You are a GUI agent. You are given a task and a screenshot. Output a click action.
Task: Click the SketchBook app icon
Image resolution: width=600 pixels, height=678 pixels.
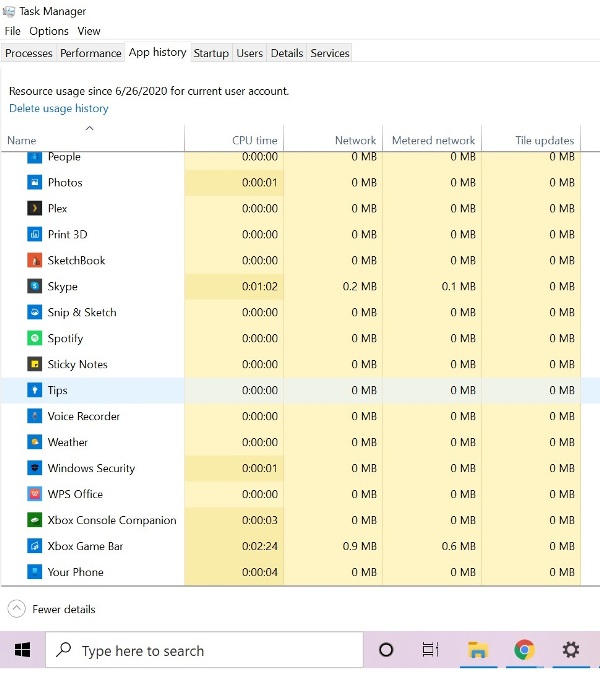click(35, 260)
